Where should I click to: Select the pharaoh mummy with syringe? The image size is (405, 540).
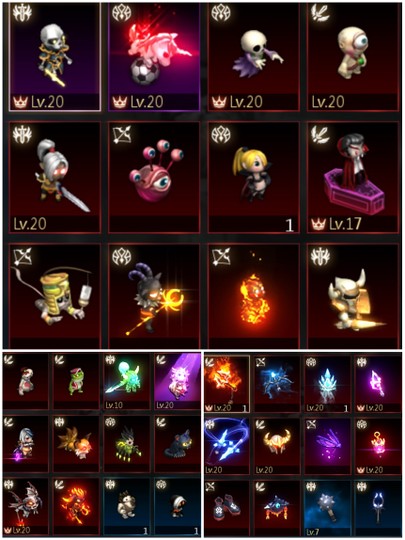[55, 296]
